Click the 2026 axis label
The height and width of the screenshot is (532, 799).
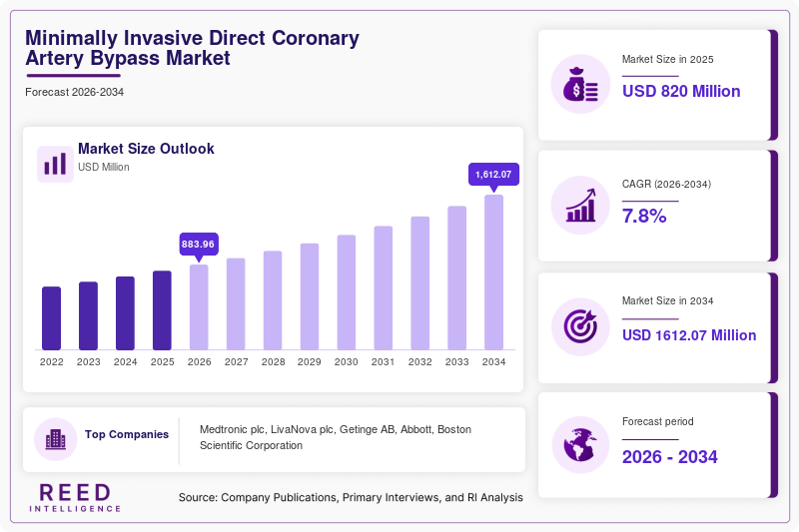(x=199, y=362)
